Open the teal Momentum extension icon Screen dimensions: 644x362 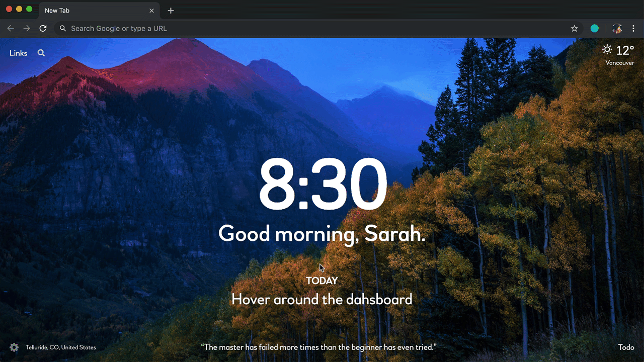point(595,29)
